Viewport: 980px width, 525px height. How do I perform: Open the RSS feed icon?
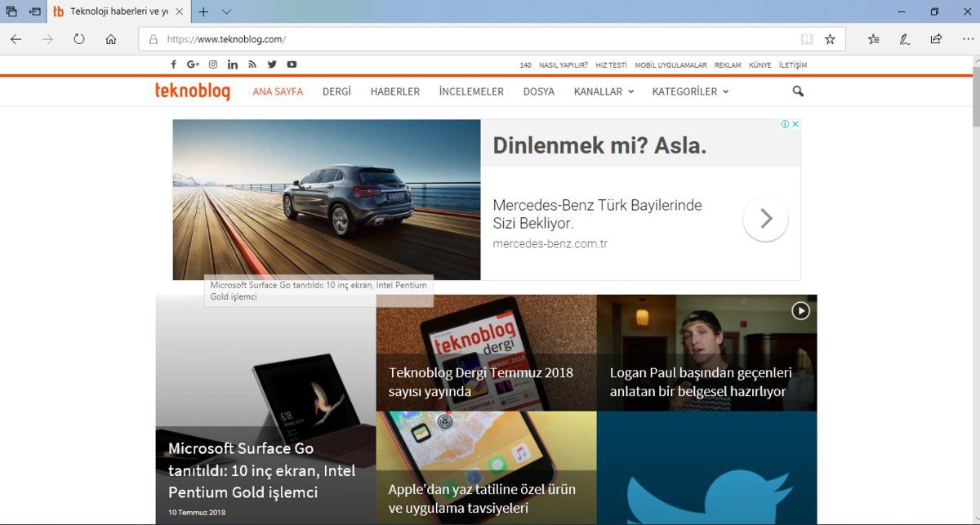coord(252,65)
